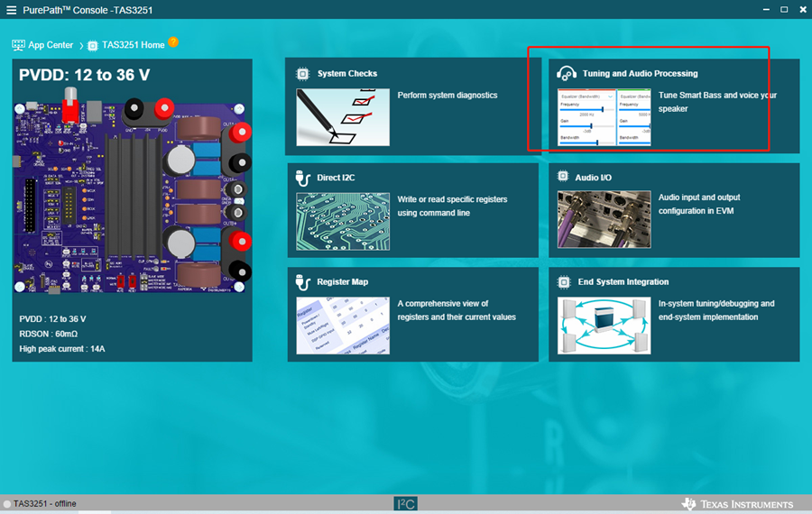Open the audio connectors thumbnail
812x514 pixels.
(604, 219)
